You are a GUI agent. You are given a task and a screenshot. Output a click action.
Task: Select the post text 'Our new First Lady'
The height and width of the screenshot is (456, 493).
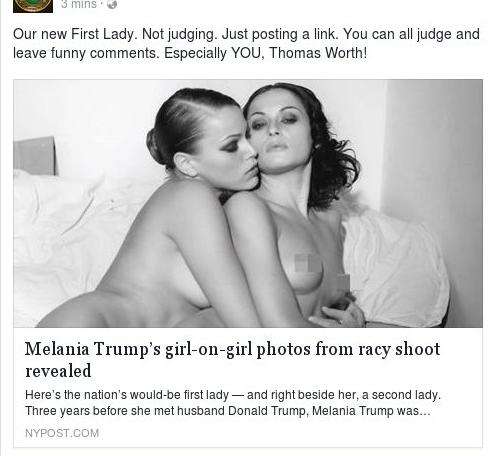(75, 34)
